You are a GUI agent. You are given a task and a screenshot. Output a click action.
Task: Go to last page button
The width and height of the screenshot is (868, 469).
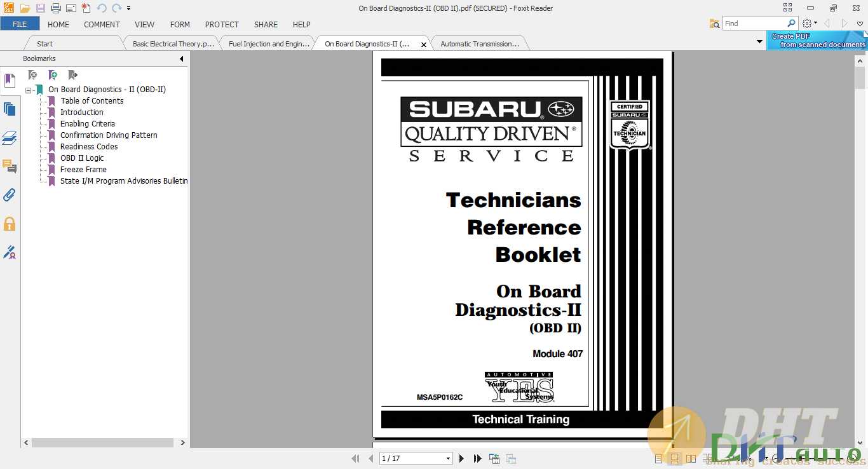coord(477,458)
